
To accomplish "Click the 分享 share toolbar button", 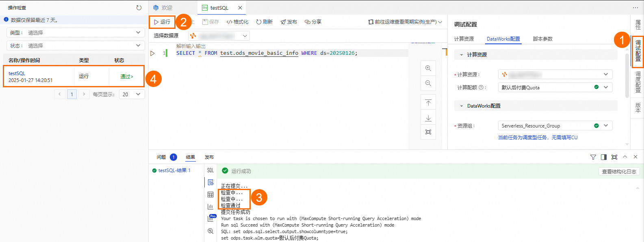I will [313, 22].
